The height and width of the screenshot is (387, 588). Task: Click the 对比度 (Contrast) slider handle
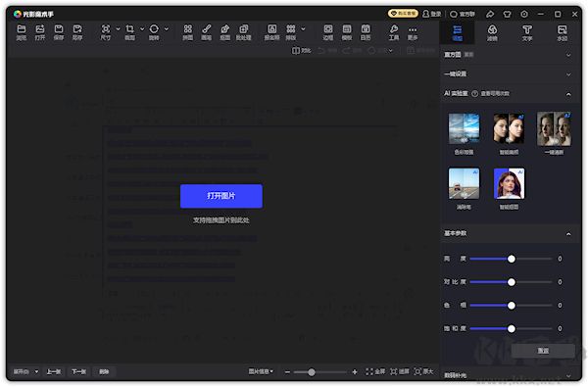pos(512,282)
